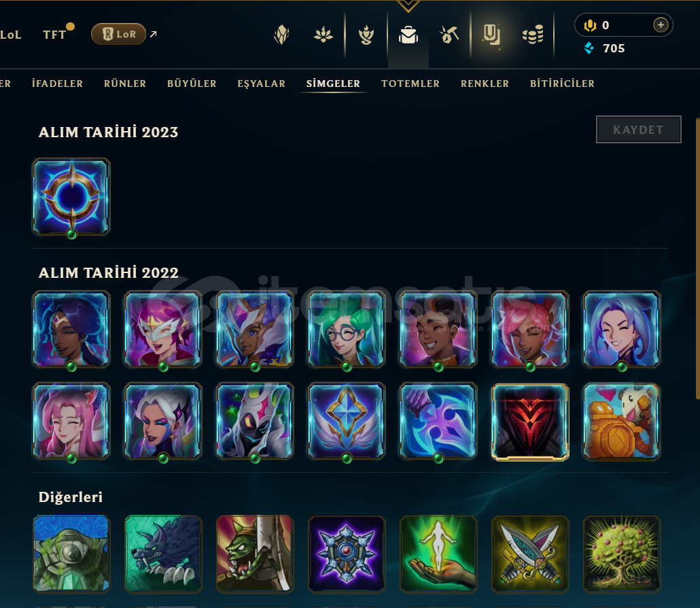Open the RENKLER tab

pos(485,84)
